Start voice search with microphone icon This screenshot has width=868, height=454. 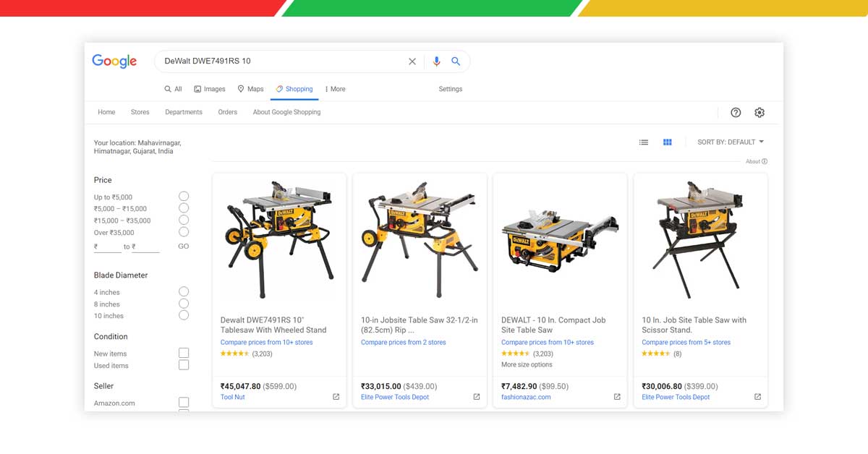pyautogui.click(x=436, y=61)
